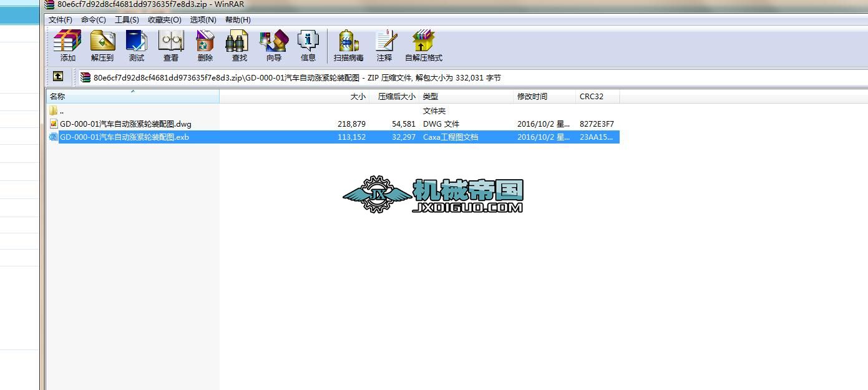Open the 选项(N) menu
Viewport: 868px width, 390px height.
203,19
